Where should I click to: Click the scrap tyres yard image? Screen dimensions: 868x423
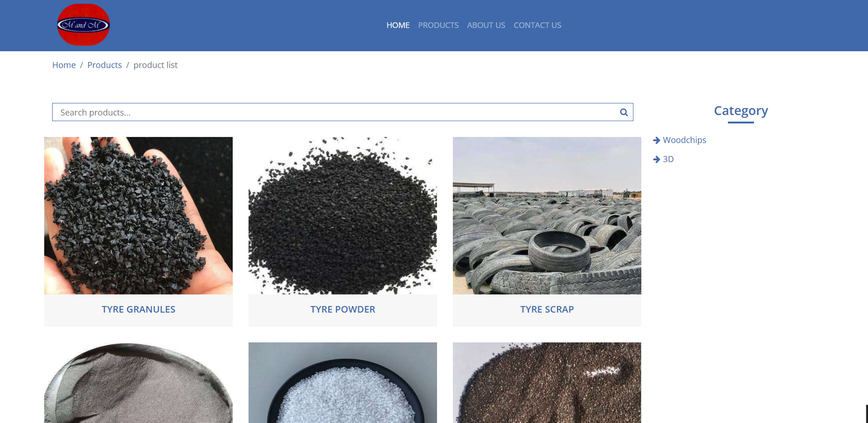point(547,215)
